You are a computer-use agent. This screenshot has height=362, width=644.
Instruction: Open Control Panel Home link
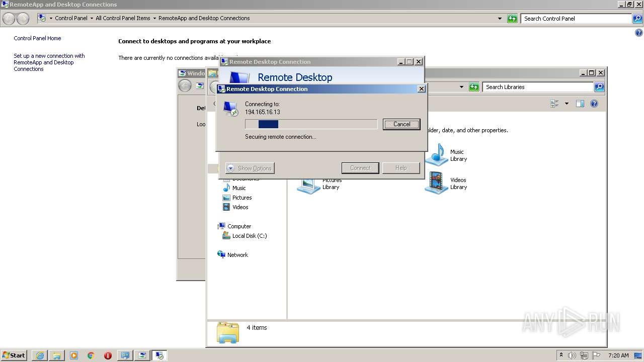[x=37, y=38]
